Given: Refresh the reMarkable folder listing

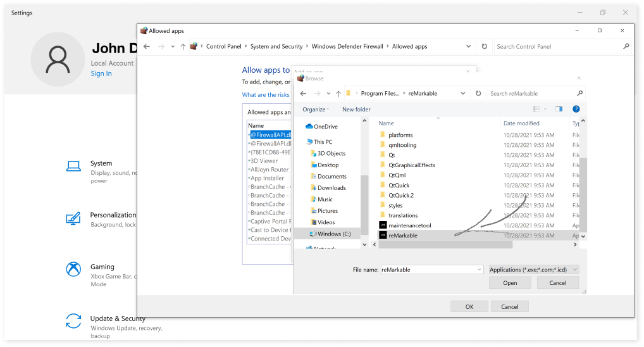Looking at the screenshot, I should click(x=477, y=93).
